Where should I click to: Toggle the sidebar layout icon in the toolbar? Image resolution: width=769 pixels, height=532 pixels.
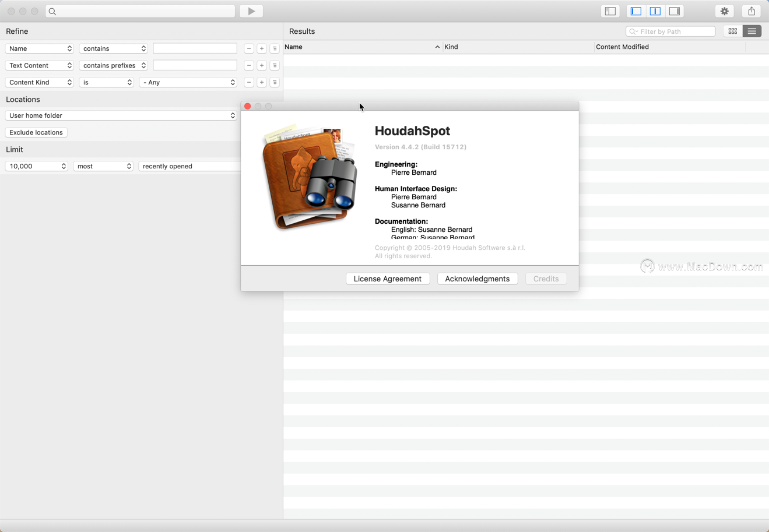pyautogui.click(x=610, y=11)
